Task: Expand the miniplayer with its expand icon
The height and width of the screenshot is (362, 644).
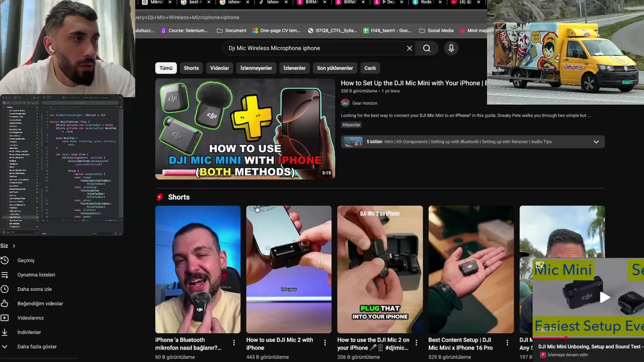Action: point(539,265)
